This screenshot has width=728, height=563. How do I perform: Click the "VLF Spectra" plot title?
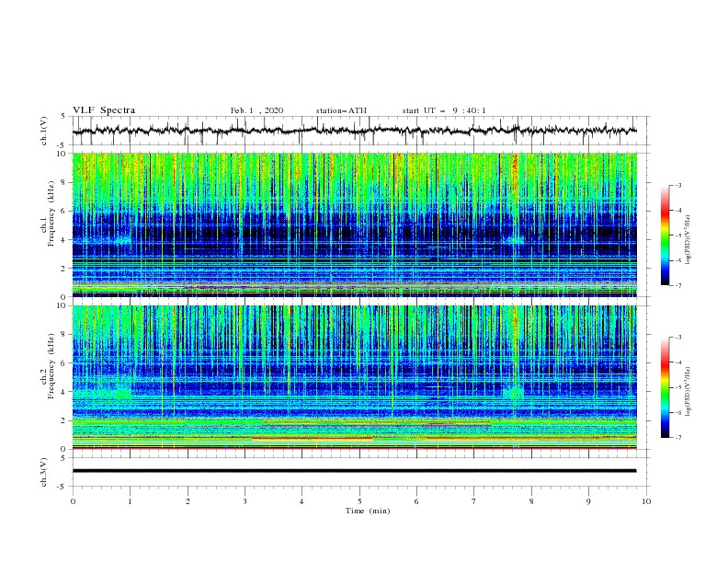pos(104,110)
